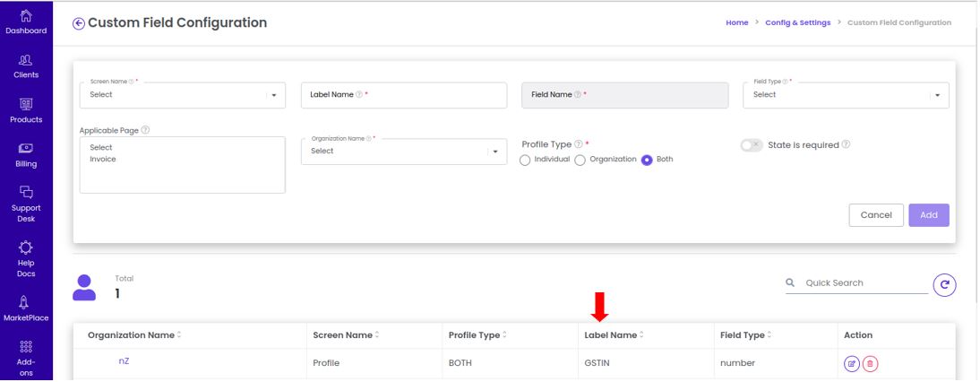
Task: Open the Add-ons sidebar item
Action: click(26, 360)
